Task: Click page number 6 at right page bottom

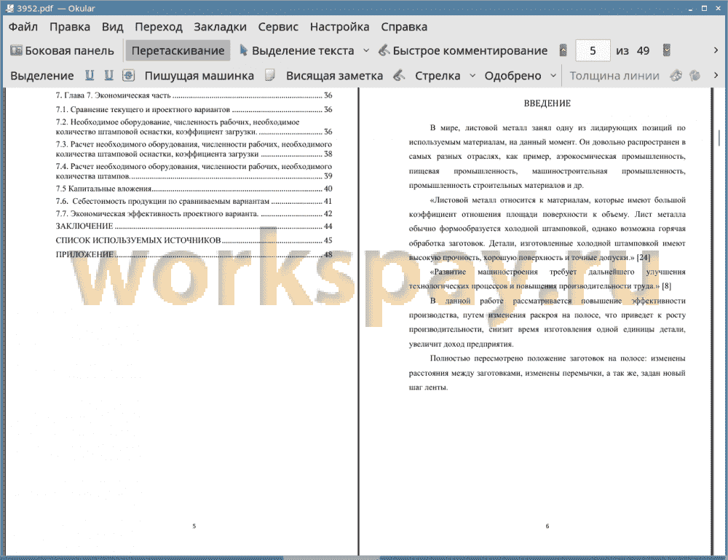Action: coord(547,526)
